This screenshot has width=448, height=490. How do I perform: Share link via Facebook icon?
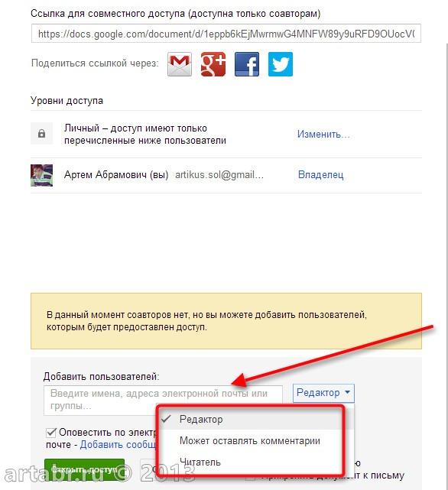point(247,64)
